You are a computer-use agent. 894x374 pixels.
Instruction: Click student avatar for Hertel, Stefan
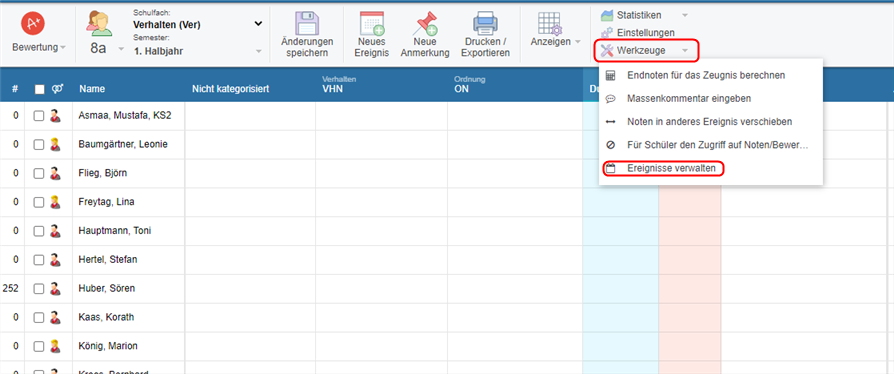pyautogui.click(x=55, y=259)
